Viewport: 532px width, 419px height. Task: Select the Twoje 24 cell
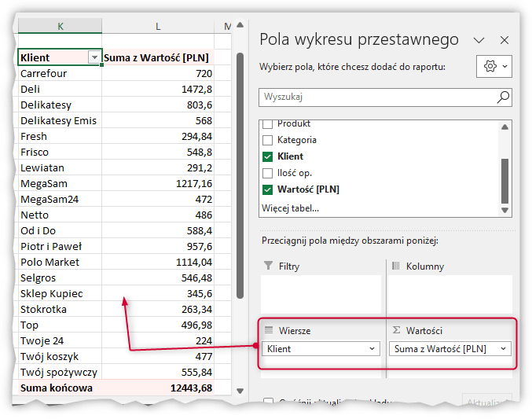pyautogui.click(x=60, y=340)
